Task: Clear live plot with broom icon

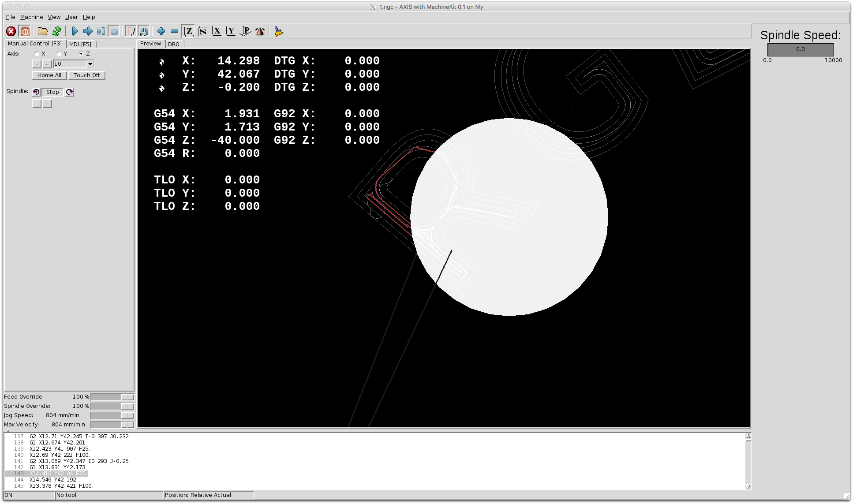Action: pos(278,31)
